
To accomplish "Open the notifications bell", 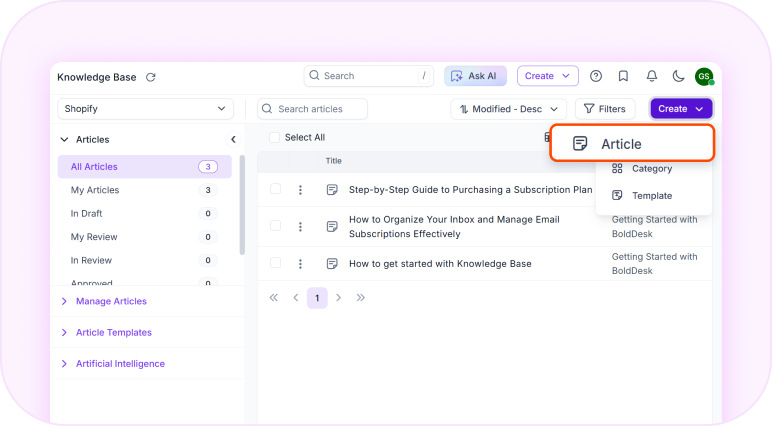I will [651, 76].
